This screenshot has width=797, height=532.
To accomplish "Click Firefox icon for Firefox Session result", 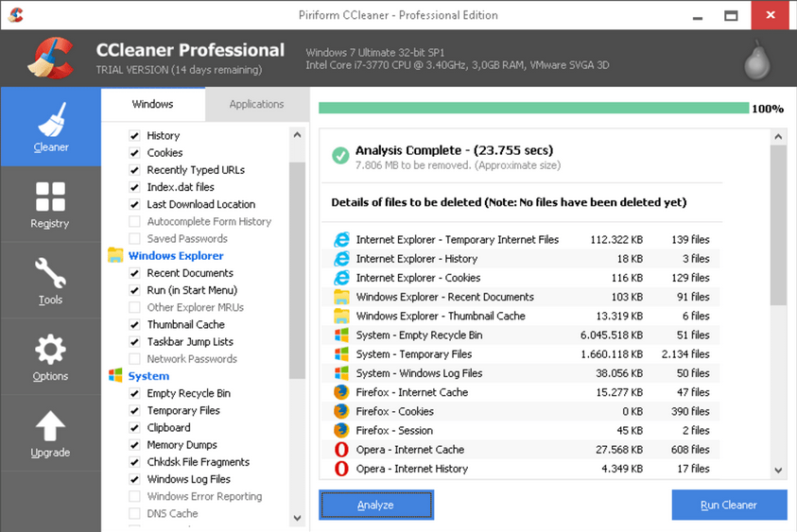I will [x=341, y=430].
